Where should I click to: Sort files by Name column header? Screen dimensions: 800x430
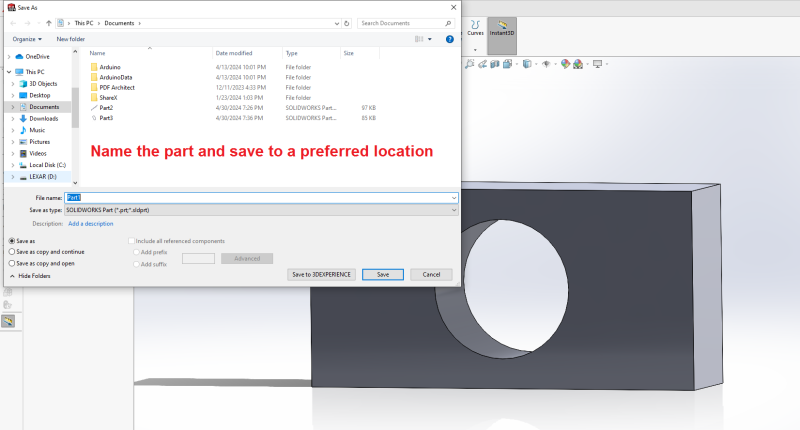(97, 53)
